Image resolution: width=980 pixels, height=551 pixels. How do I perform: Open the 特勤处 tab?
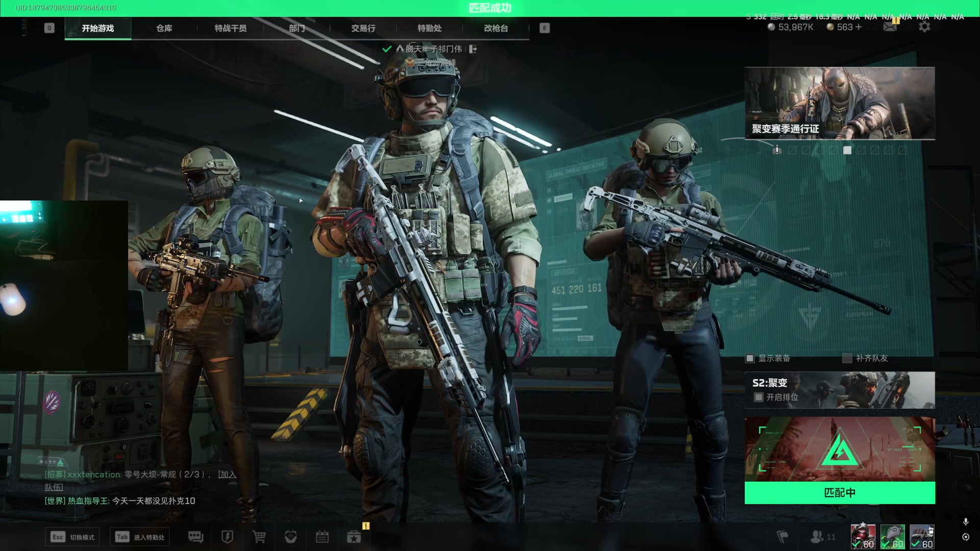pyautogui.click(x=430, y=28)
